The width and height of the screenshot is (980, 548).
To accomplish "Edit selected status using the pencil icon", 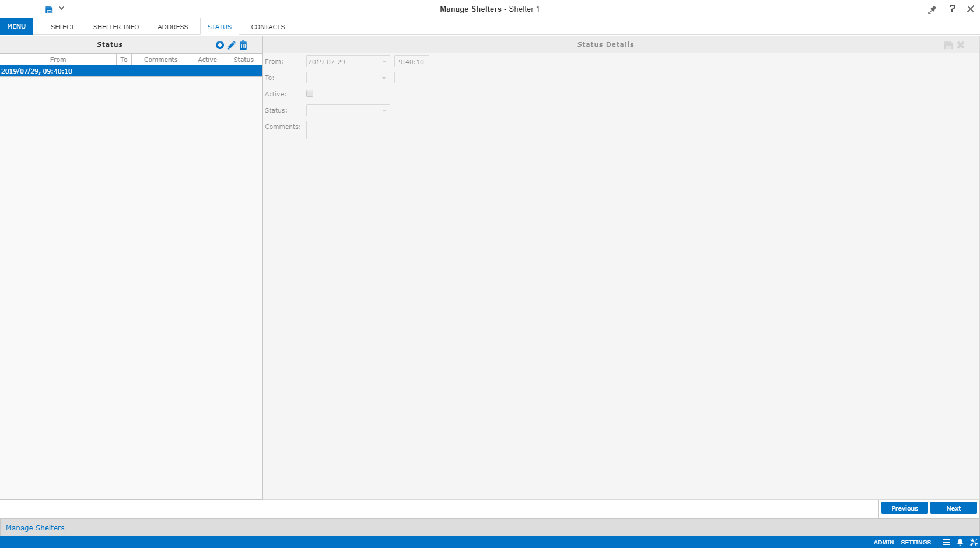I will click(x=232, y=45).
